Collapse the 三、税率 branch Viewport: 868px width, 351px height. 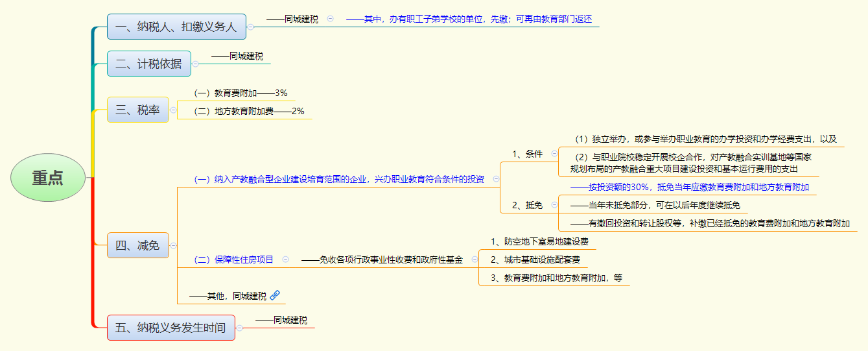click(x=173, y=110)
